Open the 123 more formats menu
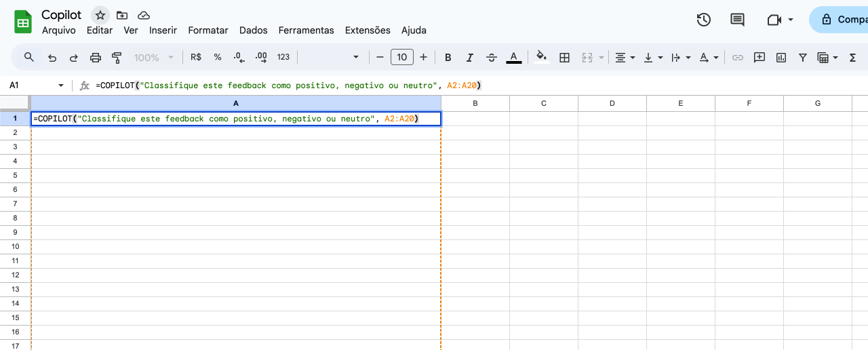The height and width of the screenshot is (350, 868). 283,58
